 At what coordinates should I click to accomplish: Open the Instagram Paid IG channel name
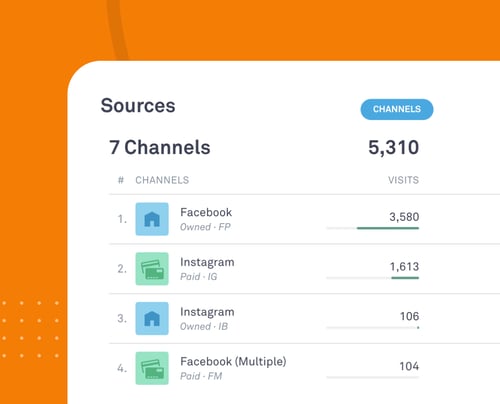click(207, 262)
